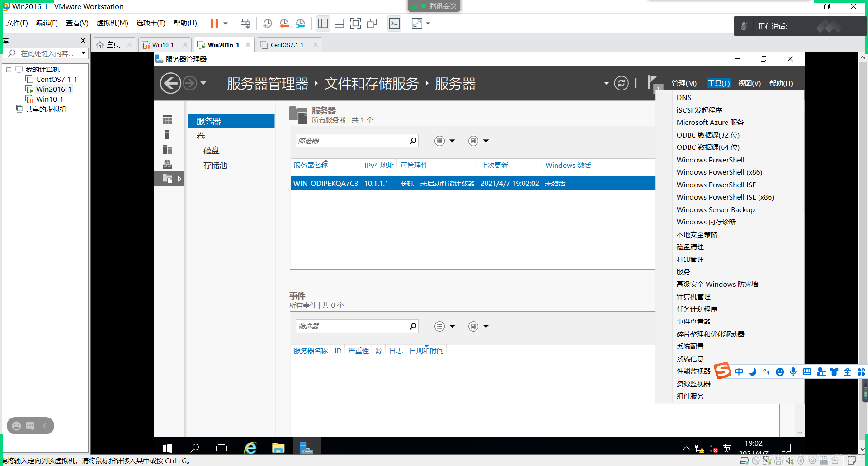The width and height of the screenshot is (868, 466).
Task: Click notifications flag icon
Action: (x=652, y=82)
